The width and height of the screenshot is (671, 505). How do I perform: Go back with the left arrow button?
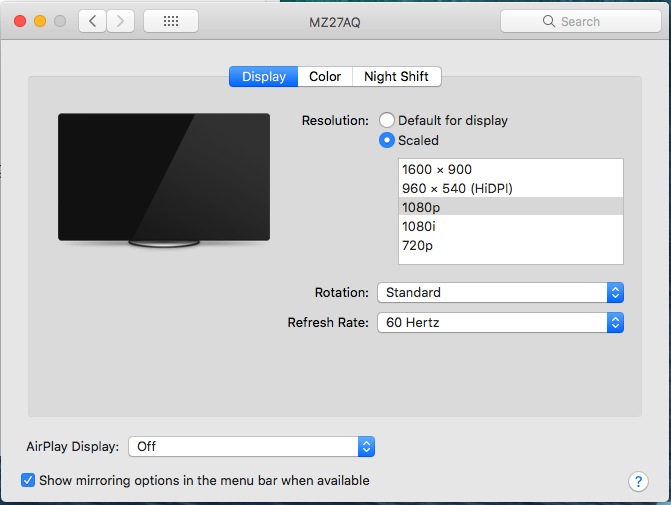(92, 21)
